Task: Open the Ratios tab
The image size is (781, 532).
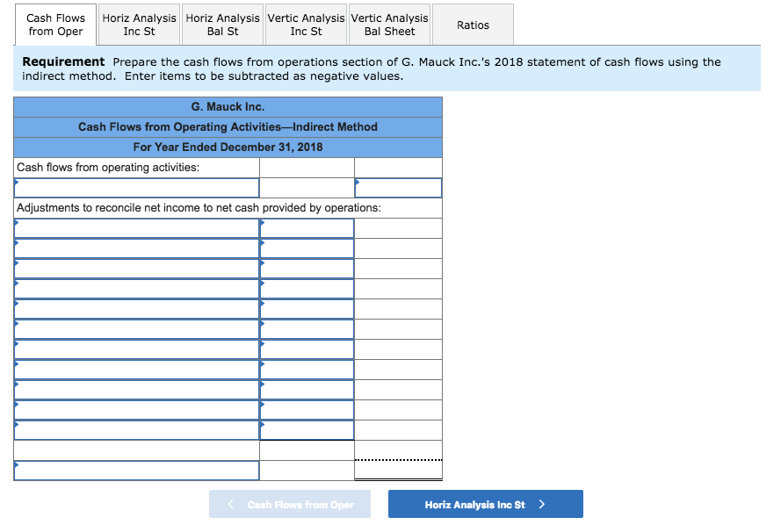Action: point(473,24)
